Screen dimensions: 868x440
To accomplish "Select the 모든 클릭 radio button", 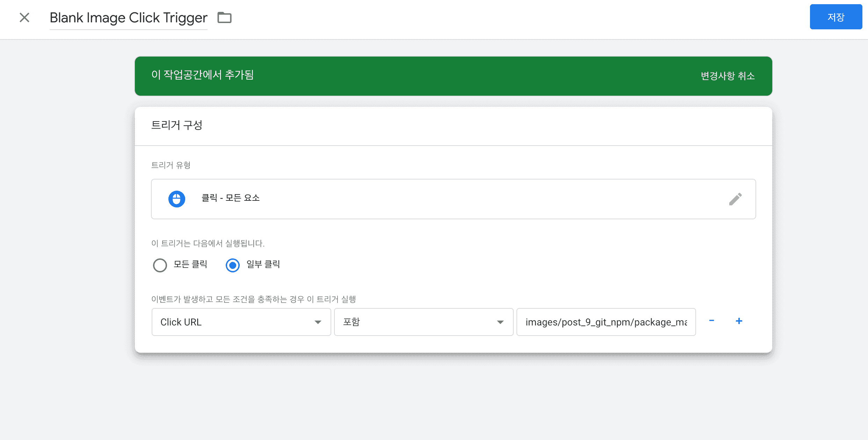I will pos(160,265).
